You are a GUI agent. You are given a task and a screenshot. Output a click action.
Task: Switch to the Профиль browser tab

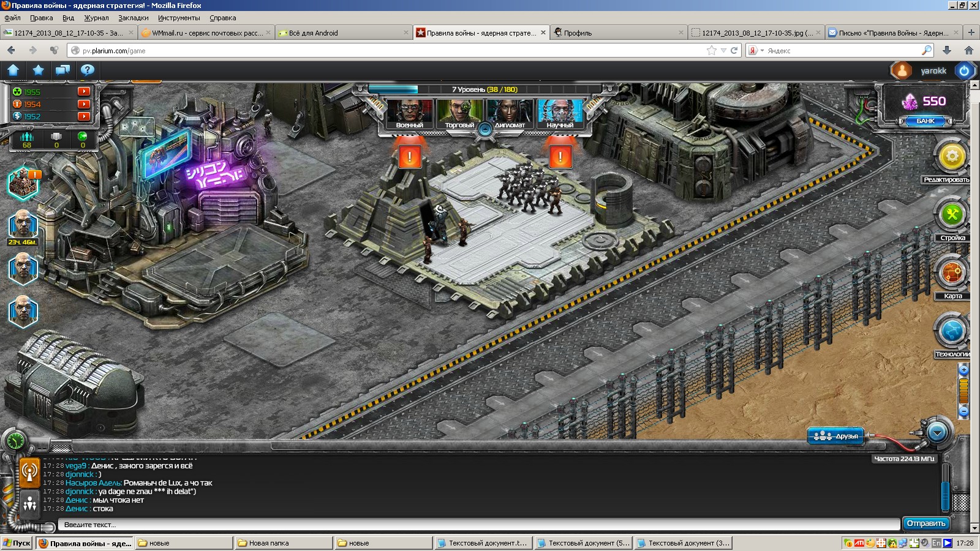[x=619, y=33]
